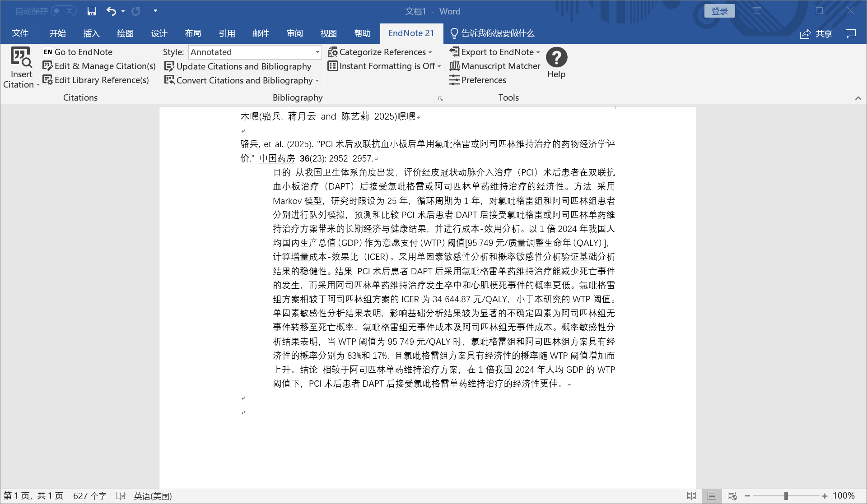The height and width of the screenshot is (504, 867).
Task: Click the Insert Citation icon
Action: point(21,58)
